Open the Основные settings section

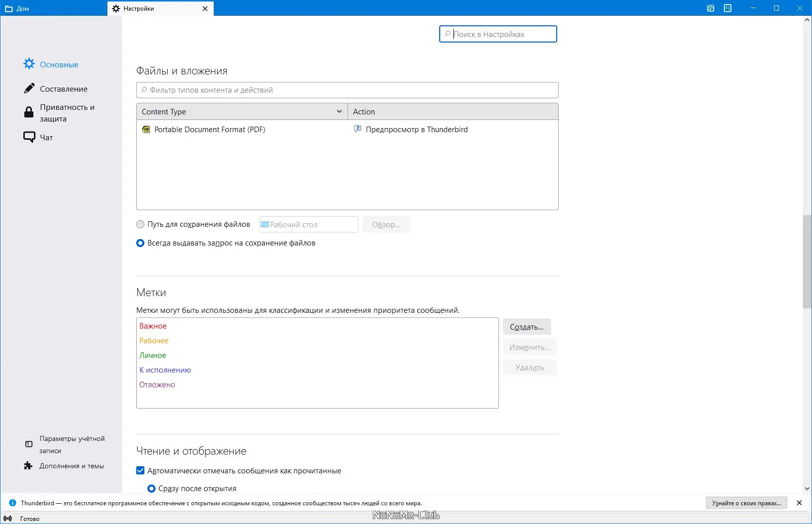pyautogui.click(x=51, y=64)
